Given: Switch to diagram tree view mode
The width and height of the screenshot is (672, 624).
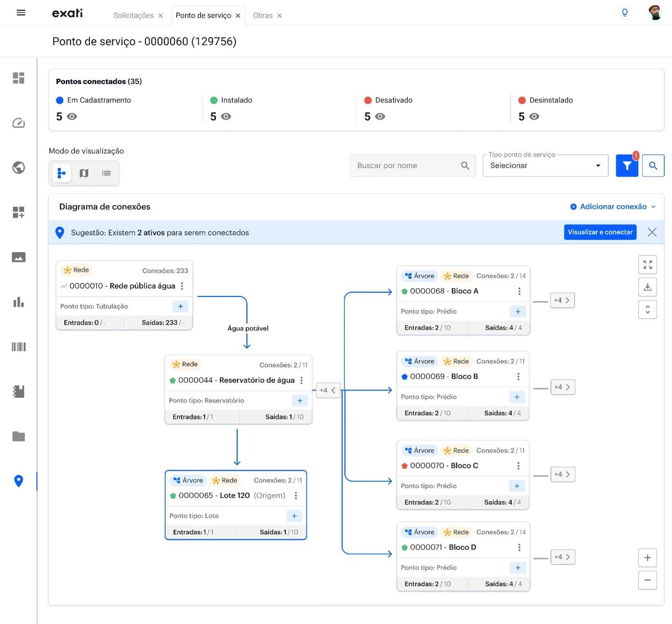Looking at the screenshot, I should coord(61,173).
